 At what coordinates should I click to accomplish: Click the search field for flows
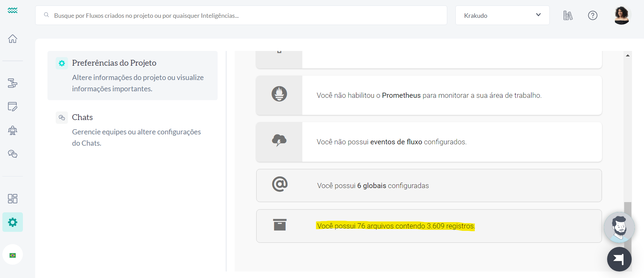click(241, 15)
